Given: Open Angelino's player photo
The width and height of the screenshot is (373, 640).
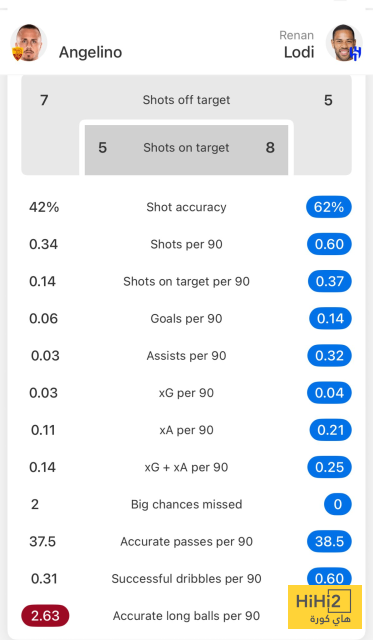Looking at the screenshot, I should click(29, 42).
